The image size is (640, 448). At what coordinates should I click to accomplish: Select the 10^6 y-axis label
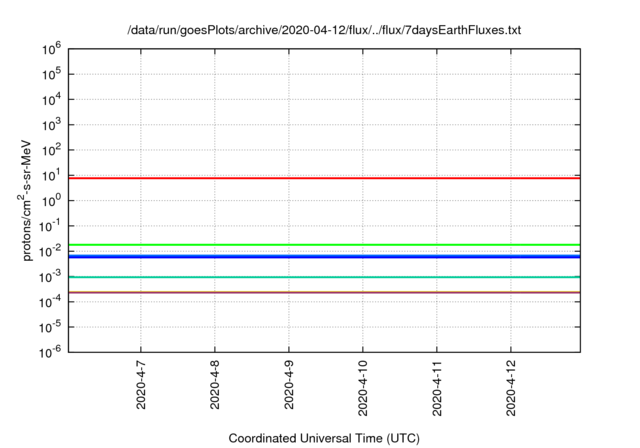point(51,49)
